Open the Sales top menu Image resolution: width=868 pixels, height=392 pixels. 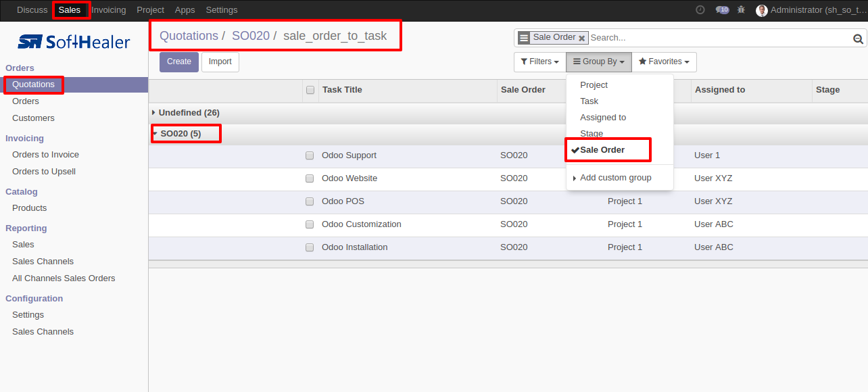(x=70, y=10)
